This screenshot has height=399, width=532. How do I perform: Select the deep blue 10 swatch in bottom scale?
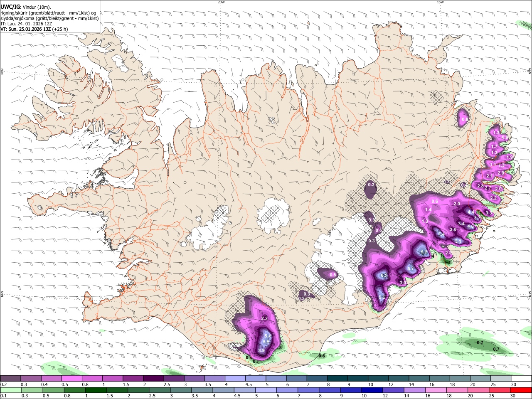pyautogui.click(x=372, y=390)
